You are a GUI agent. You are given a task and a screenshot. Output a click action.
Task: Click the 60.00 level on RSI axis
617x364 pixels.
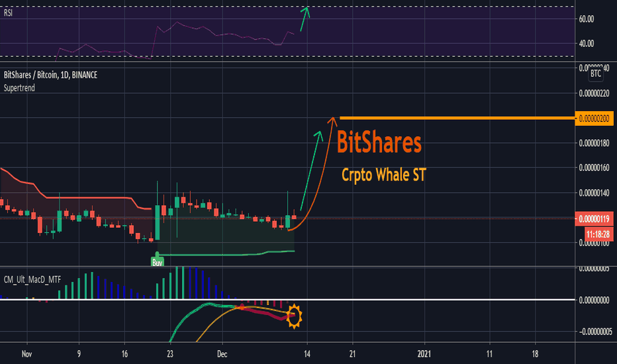[x=587, y=19]
